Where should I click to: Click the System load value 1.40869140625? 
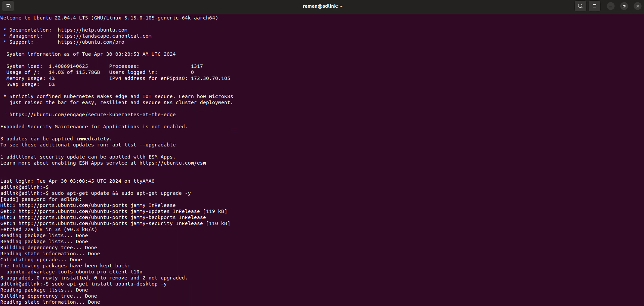(68, 66)
